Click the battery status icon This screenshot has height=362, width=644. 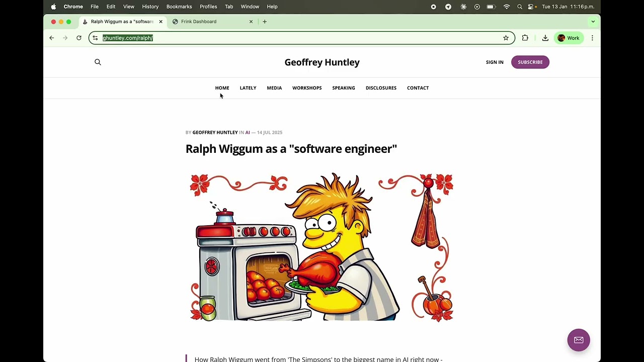point(491,7)
